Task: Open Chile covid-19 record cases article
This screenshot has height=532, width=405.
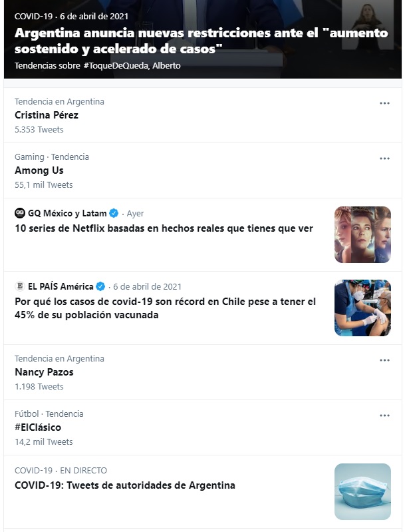Action: [165, 308]
